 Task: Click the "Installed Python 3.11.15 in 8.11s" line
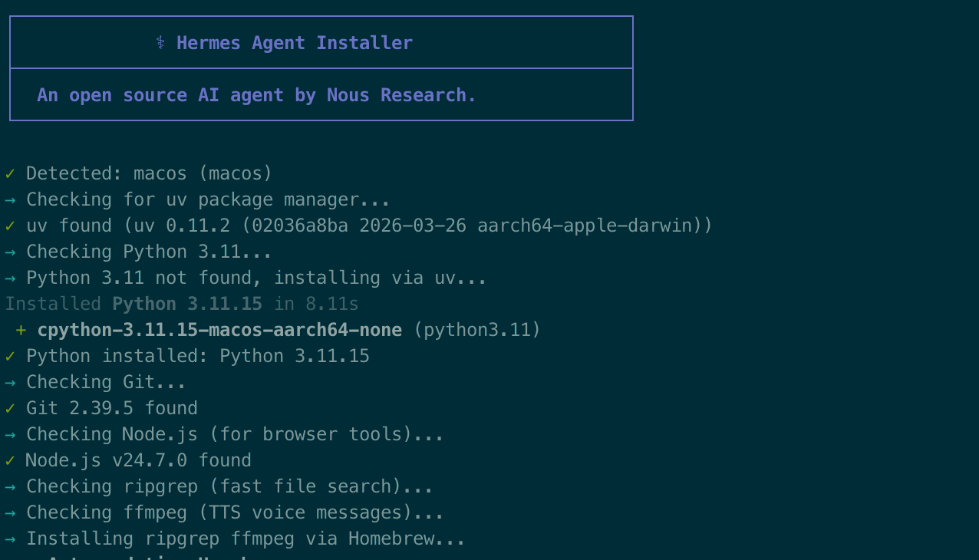[182, 305]
